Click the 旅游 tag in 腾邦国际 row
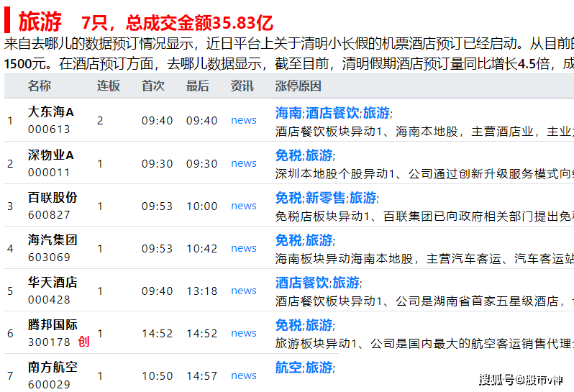The image size is (574, 392). 319,325
